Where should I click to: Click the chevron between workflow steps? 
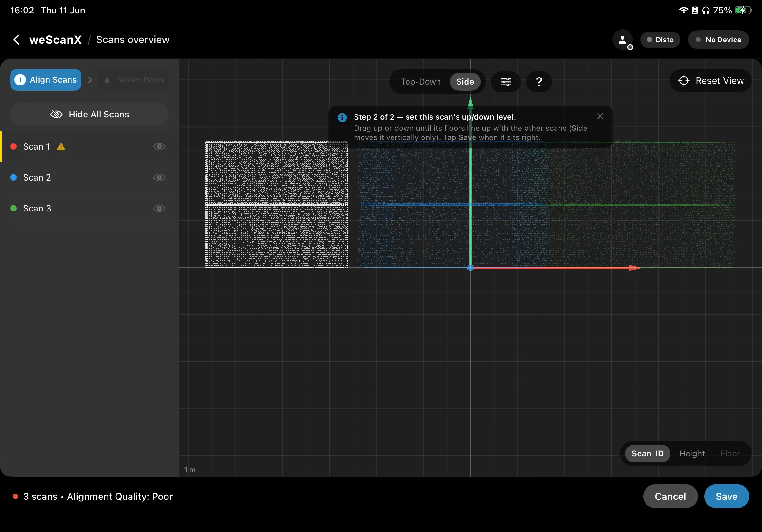(90, 80)
